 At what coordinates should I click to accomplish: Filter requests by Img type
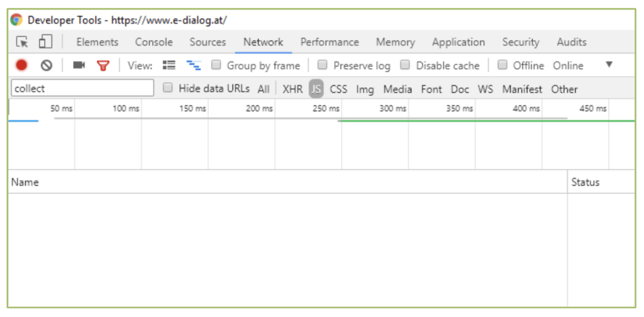[x=365, y=89]
